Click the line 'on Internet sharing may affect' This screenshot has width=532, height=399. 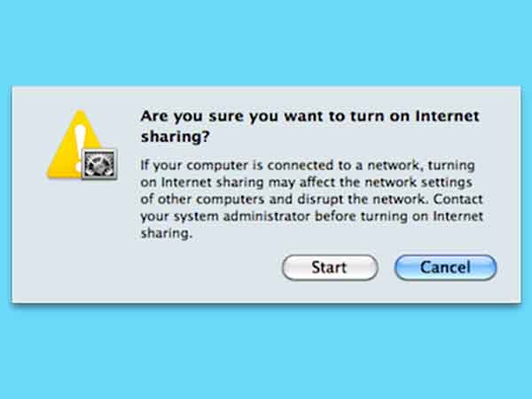(306, 182)
